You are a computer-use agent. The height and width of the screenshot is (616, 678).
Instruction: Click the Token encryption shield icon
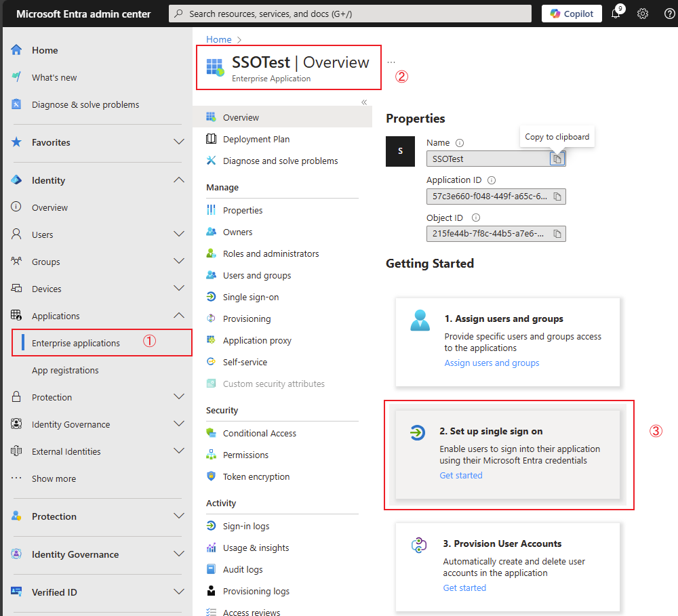coord(211,476)
